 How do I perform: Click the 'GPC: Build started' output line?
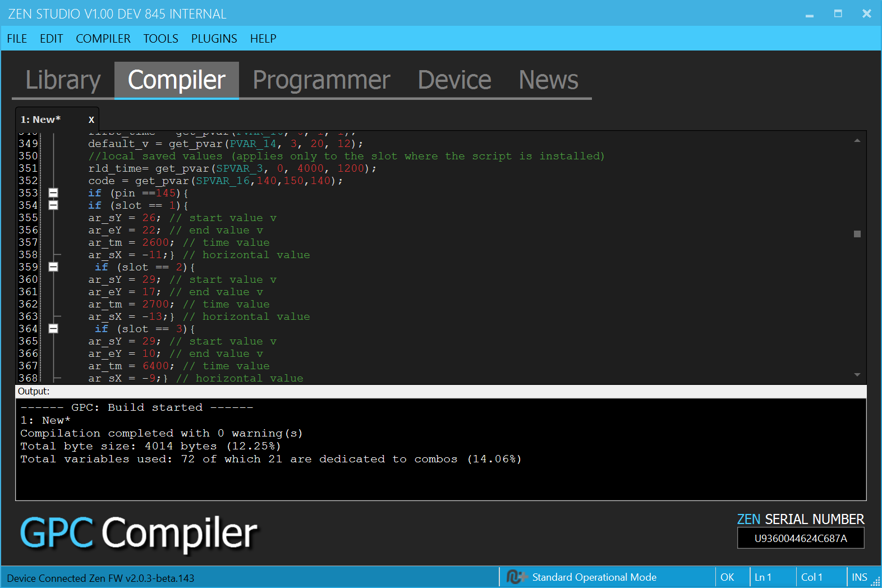click(x=137, y=407)
